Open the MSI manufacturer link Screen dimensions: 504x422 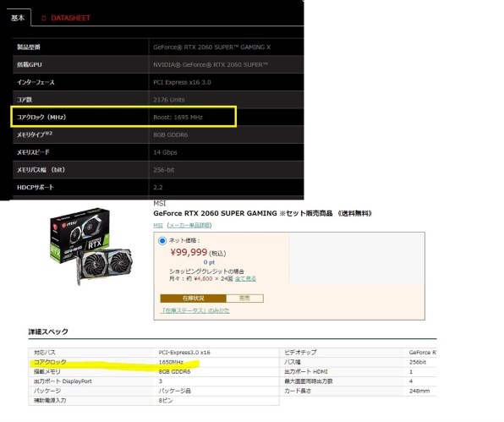pyautogui.click(x=158, y=225)
